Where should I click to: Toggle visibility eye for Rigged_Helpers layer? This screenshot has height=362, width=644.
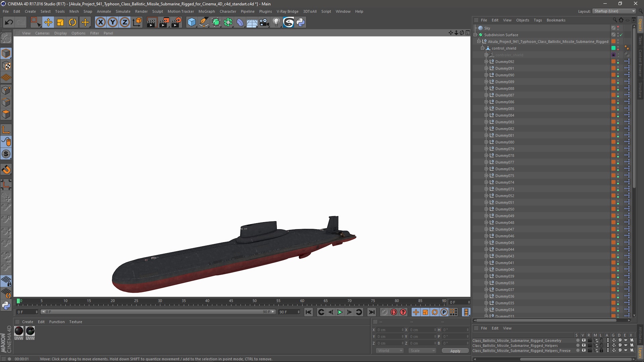tap(584, 346)
